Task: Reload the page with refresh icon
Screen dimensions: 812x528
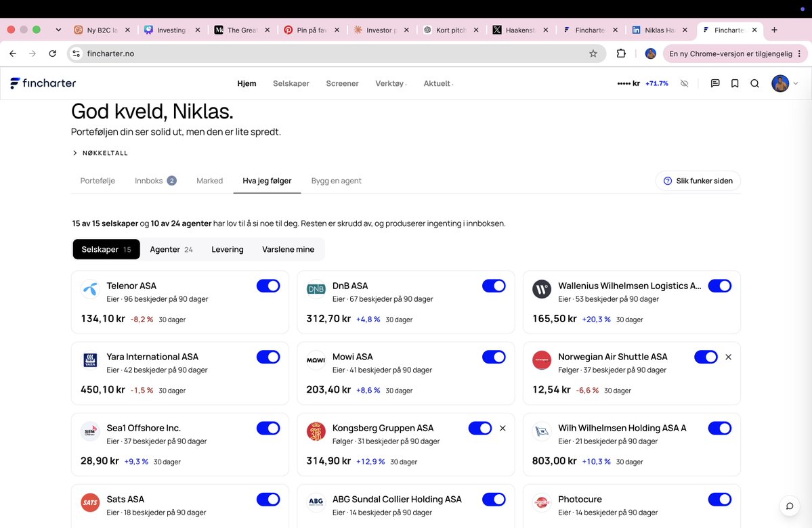Action: pos(52,53)
